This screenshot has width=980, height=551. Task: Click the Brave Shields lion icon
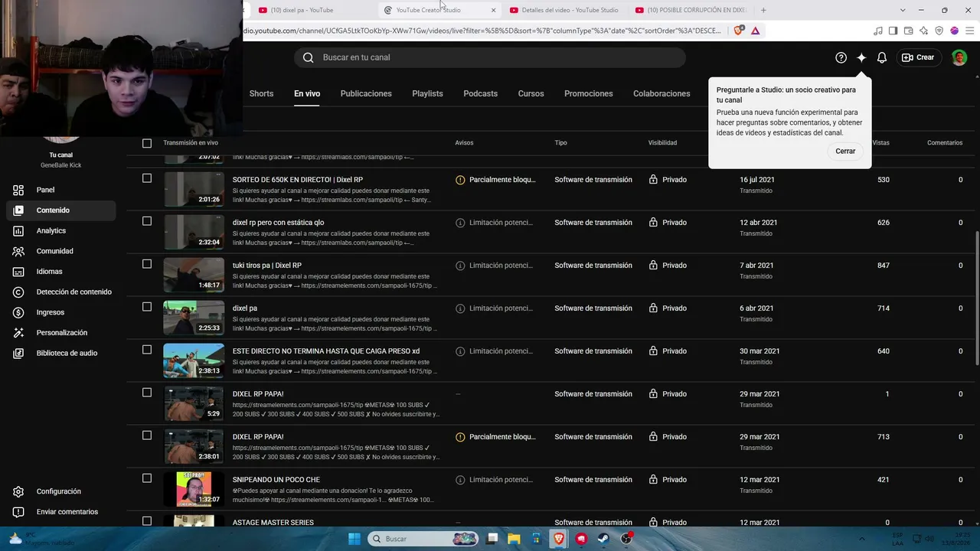coord(739,31)
